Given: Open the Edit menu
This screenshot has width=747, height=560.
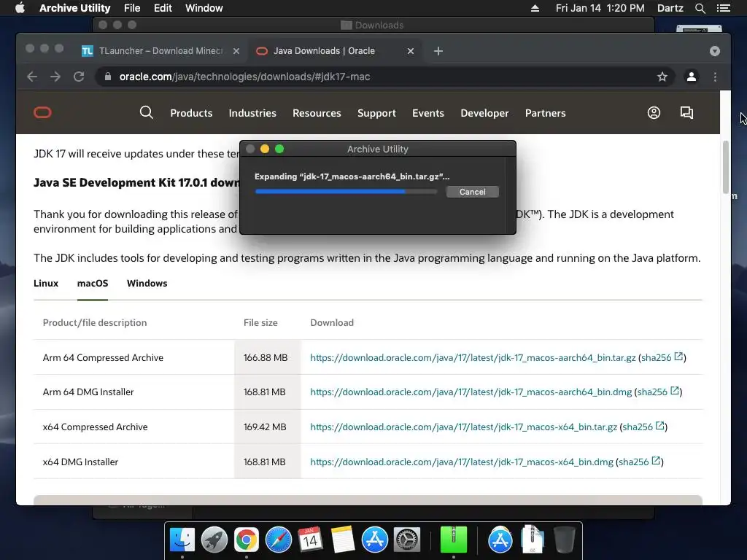Looking at the screenshot, I should [x=163, y=8].
